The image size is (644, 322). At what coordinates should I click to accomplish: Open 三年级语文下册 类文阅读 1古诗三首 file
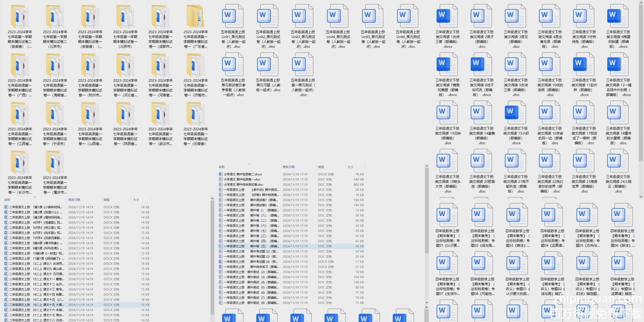(x=447, y=16)
